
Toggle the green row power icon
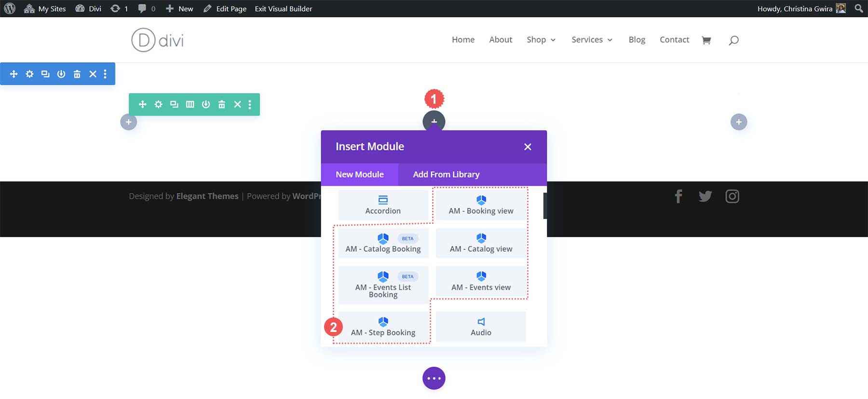(206, 104)
